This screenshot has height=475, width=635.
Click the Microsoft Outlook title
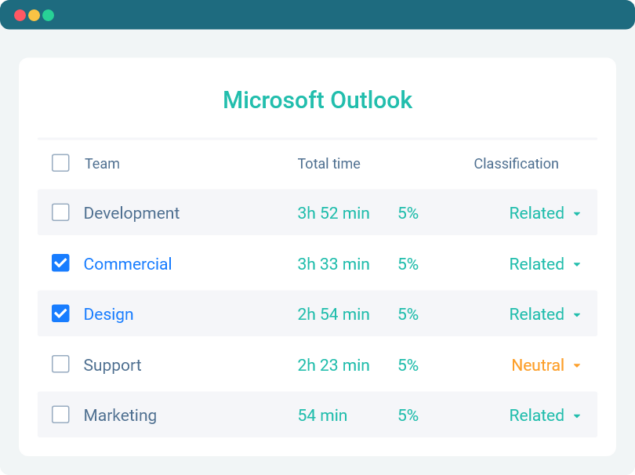pyautogui.click(x=317, y=100)
